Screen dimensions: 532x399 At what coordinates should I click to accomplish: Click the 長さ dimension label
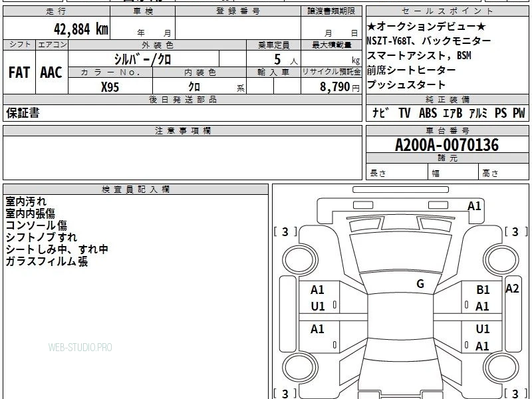click(x=378, y=174)
